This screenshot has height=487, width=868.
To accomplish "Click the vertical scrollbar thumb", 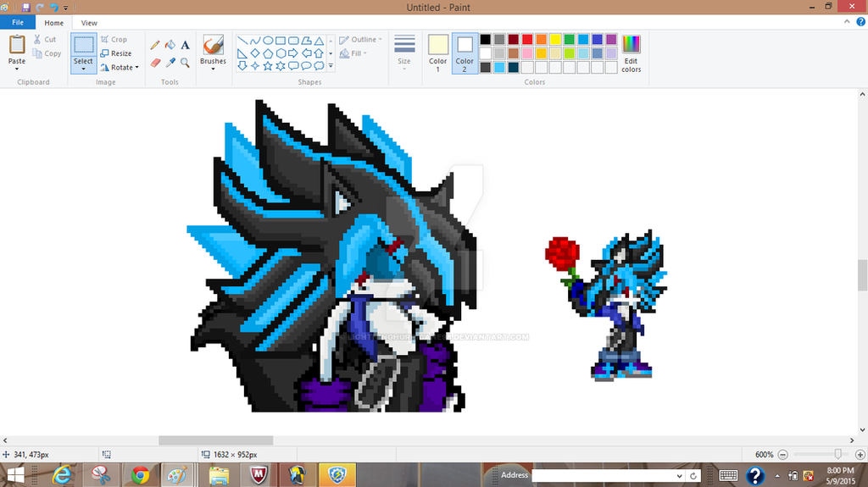I will coord(862,274).
